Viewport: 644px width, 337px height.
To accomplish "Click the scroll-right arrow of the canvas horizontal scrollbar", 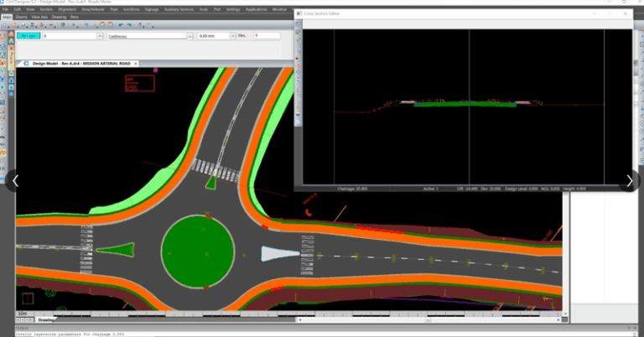I will click(558, 319).
